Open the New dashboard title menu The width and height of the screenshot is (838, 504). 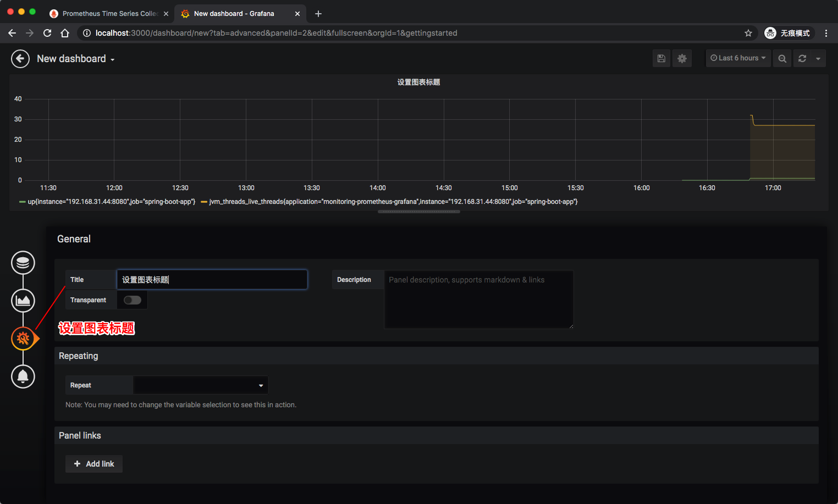pos(76,59)
